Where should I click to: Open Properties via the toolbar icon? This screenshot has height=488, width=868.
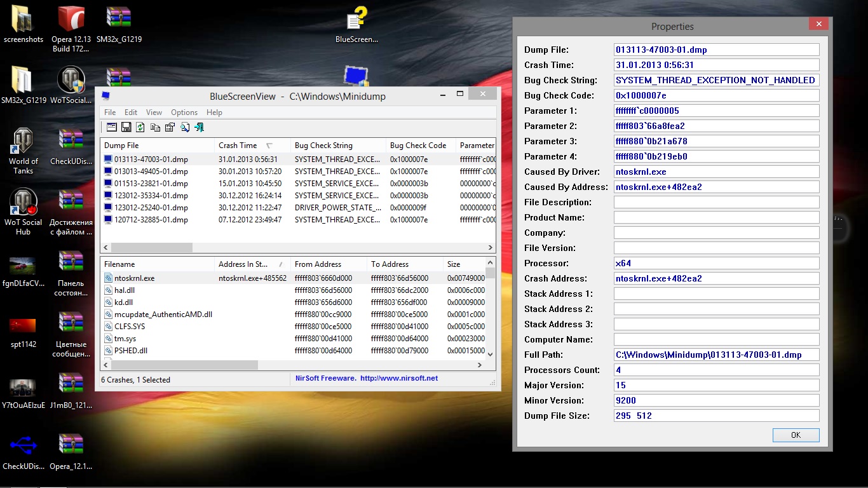(x=170, y=127)
